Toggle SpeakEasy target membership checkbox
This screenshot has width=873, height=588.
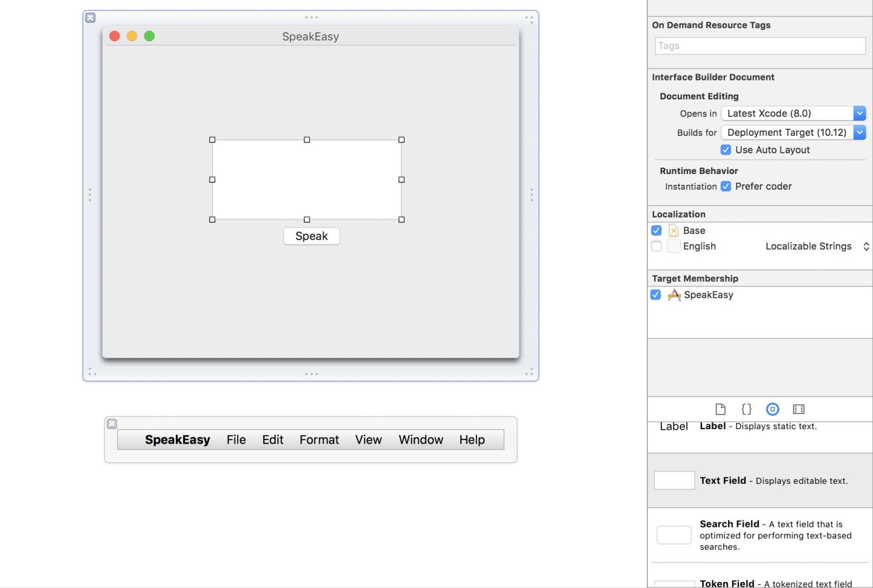point(655,295)
